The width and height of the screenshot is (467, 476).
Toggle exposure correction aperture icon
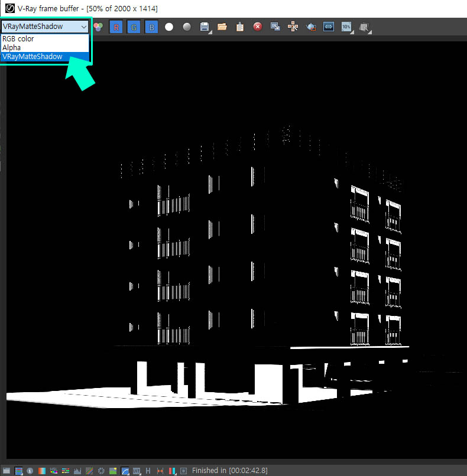click(x=101, y=471)
